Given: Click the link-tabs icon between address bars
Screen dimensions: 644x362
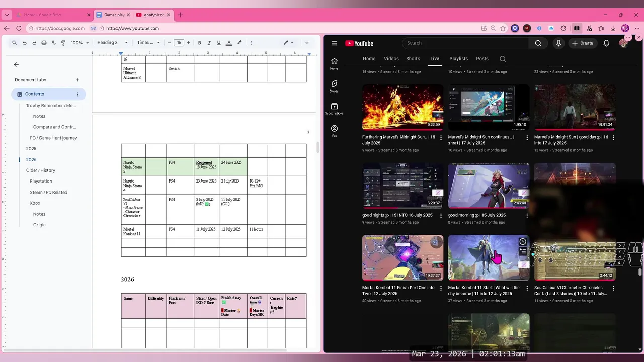Looking at the screenshot, I should [93, 28].
